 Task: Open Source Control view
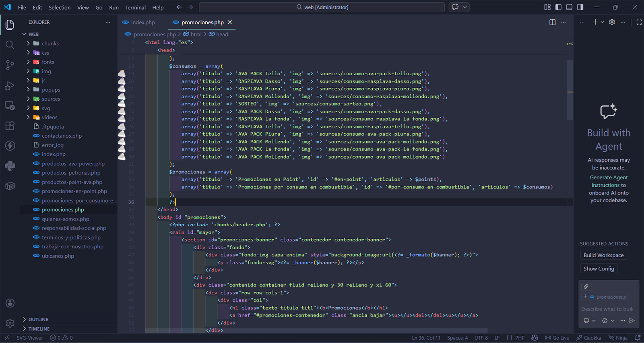(10, 65)
